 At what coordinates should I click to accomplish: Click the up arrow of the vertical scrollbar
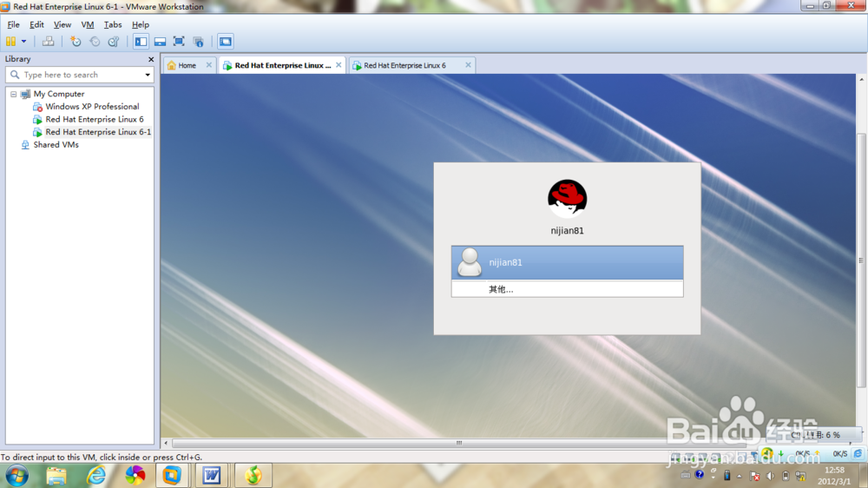(861, 79)
